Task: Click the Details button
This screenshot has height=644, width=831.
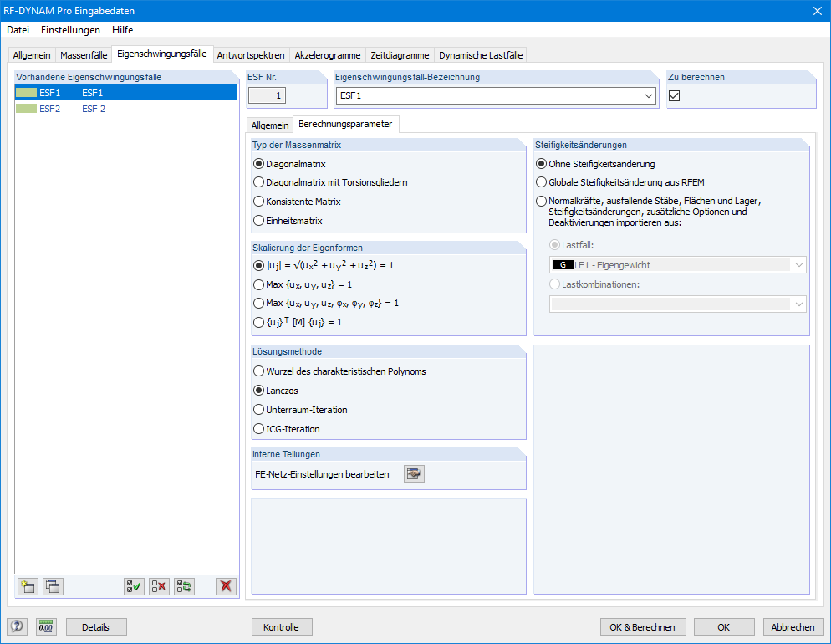Action: [x=96, y=627]
